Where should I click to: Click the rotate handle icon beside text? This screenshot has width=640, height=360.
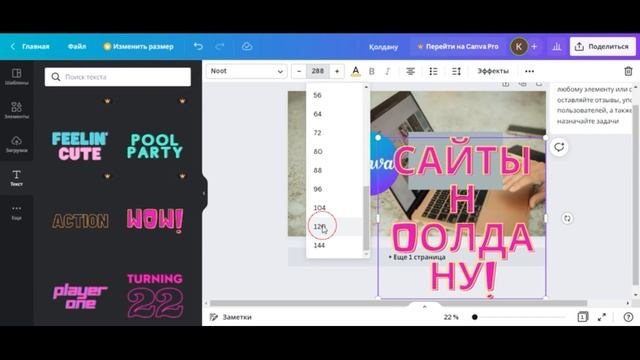567,218
